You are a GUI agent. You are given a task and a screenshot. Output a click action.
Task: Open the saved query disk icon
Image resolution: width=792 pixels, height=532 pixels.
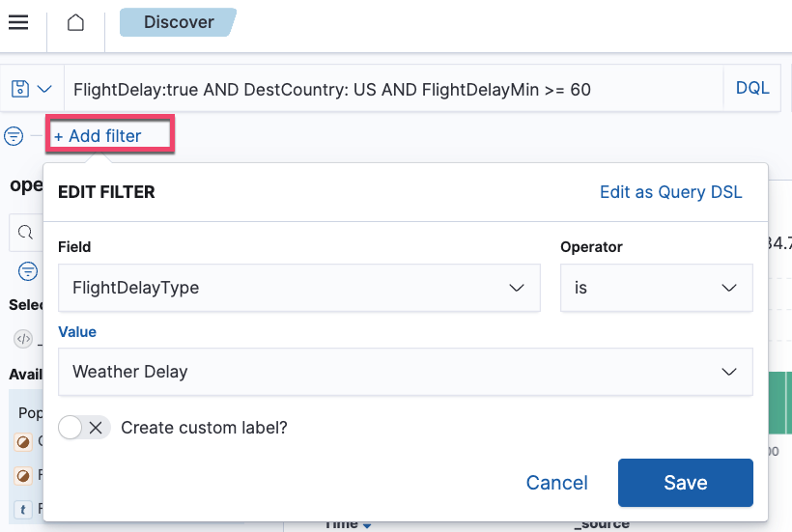point(20,89)
